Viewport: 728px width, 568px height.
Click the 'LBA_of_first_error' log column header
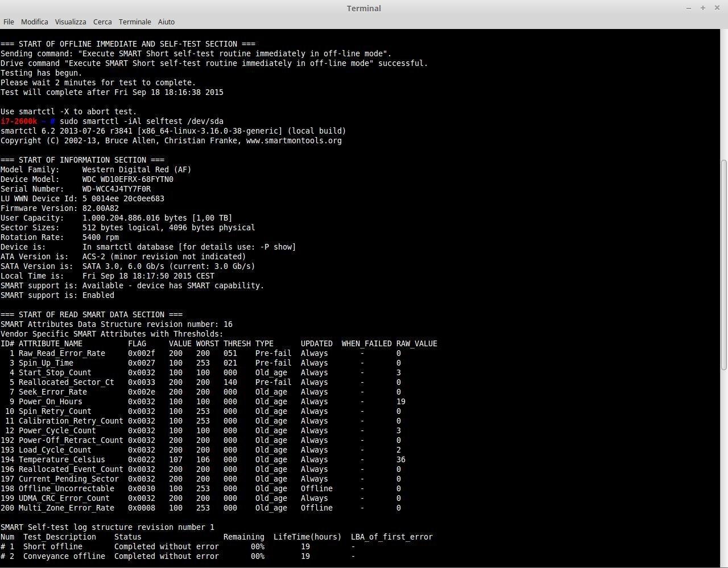392,537
